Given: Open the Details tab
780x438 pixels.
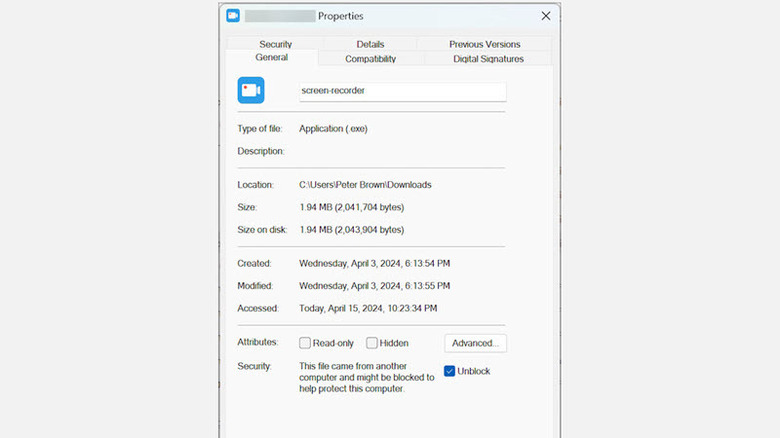Looking at the screenshot, I should click(370, 44).
